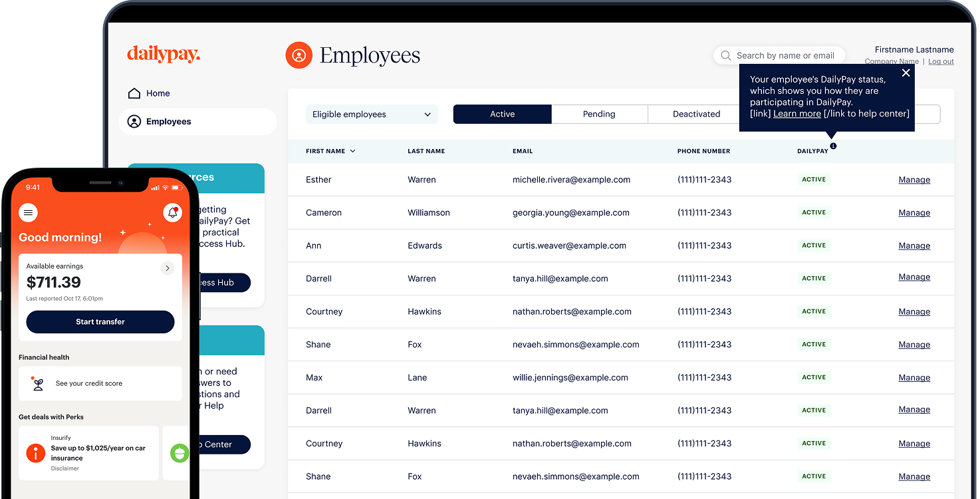The width and height of the screenshot is (980, 499).
Task: Open the Learn more link in the tooltip
Action: click(796, 113)
